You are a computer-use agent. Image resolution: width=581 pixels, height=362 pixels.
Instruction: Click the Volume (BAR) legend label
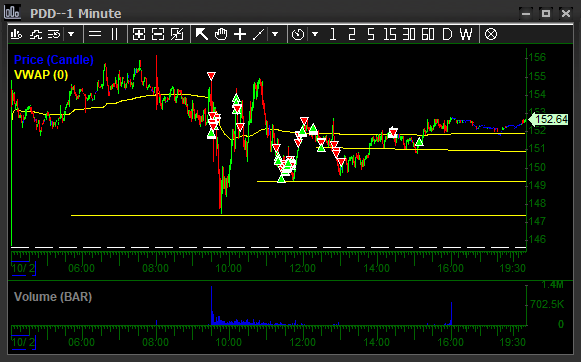pyautogui.click(x=53, y=297)
